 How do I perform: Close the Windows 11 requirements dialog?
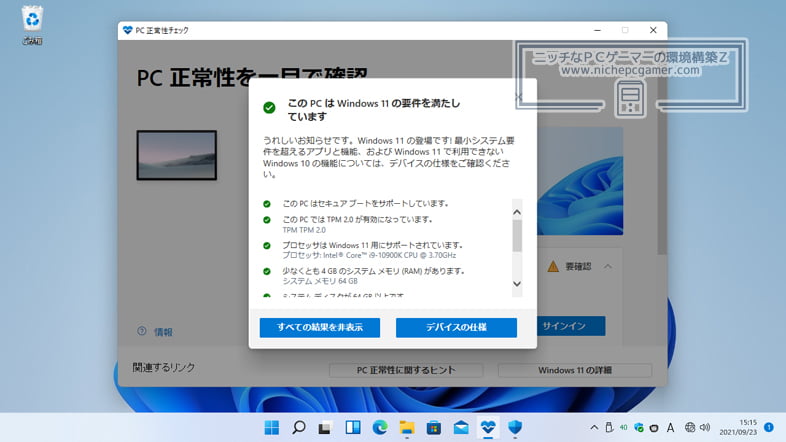click(x=519, y=97)
